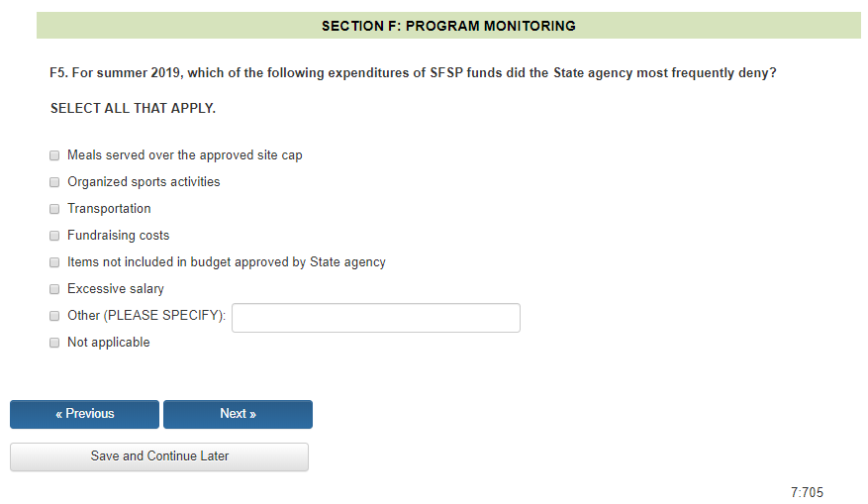Go back with the Previous button
Screen dimensions: 868x504
tap(84, 414)
